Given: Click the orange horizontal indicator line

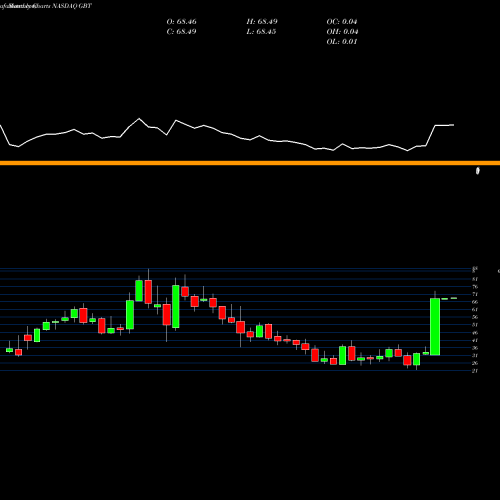Looking at the screenshot, I should tap(250, 163).
